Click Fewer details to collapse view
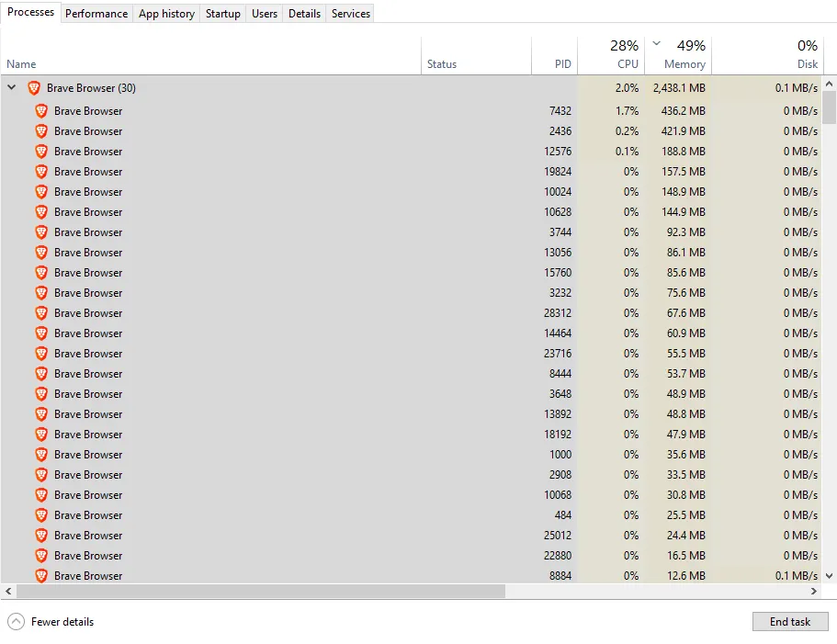The width and height of the screenshot is (837, 644). point(51,622)
